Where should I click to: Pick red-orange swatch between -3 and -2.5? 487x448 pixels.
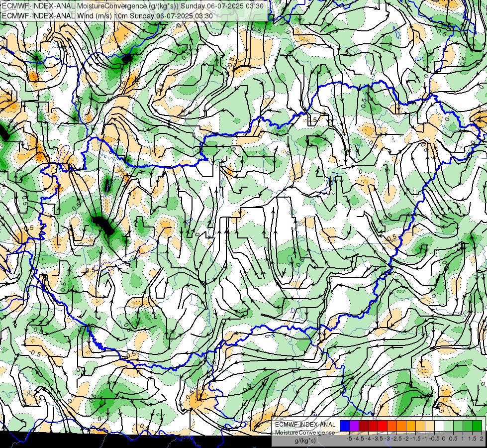[392, 426]
